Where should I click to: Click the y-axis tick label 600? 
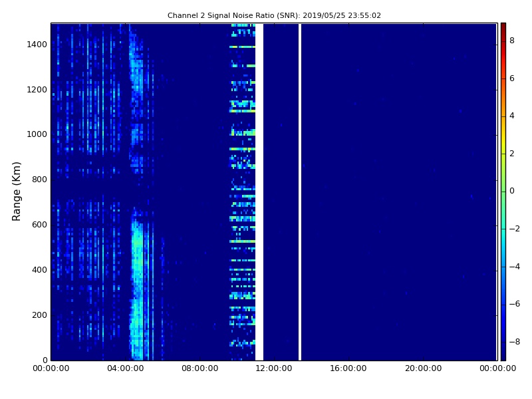coord(39,225)
